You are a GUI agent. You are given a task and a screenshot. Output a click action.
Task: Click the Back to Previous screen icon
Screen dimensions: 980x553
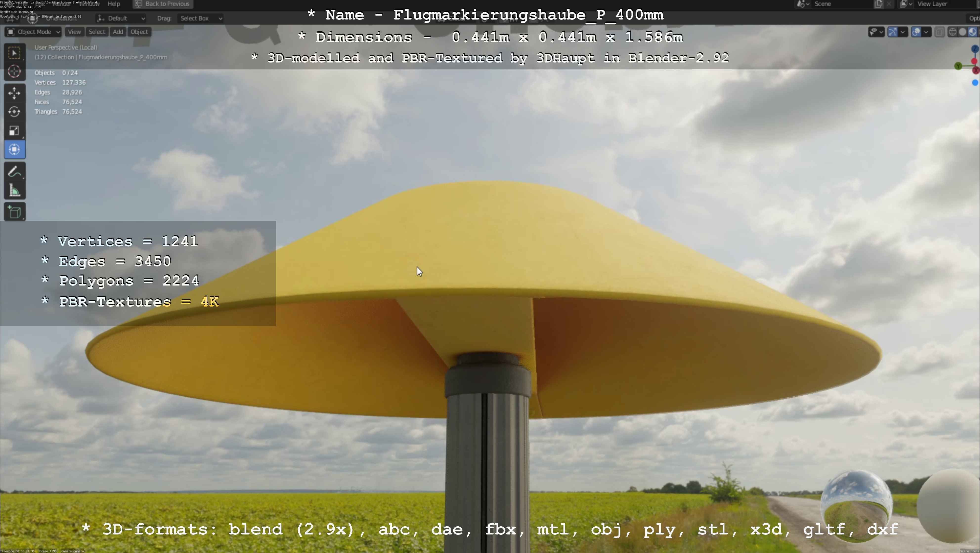click(x=138, y=4)
